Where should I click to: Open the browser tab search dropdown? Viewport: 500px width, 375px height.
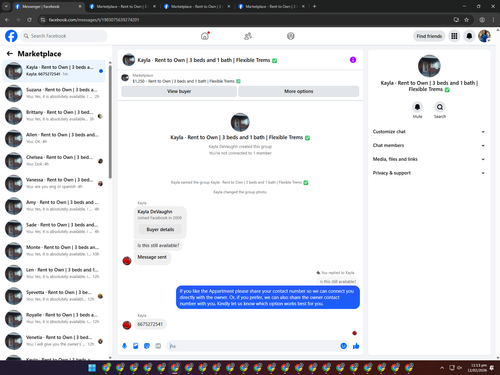(x=6, y=6)
